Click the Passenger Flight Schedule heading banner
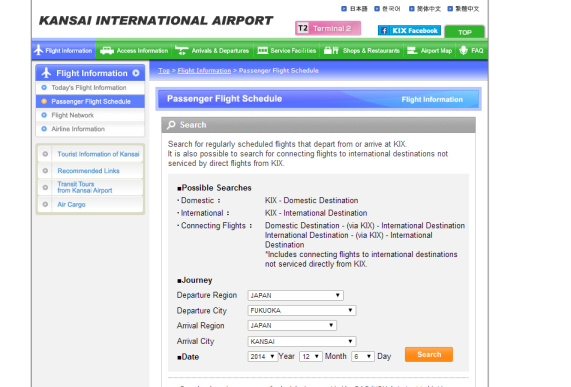 point(318,99)
